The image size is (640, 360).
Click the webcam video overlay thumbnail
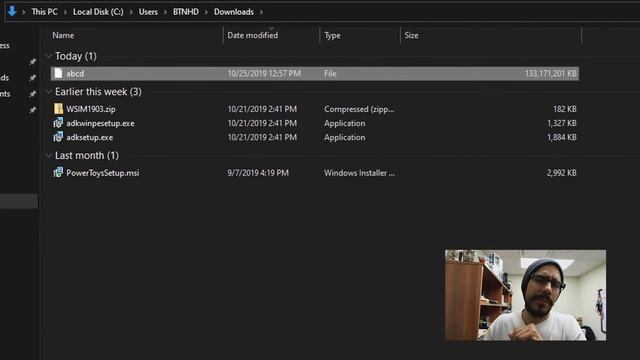coord(525,295)
